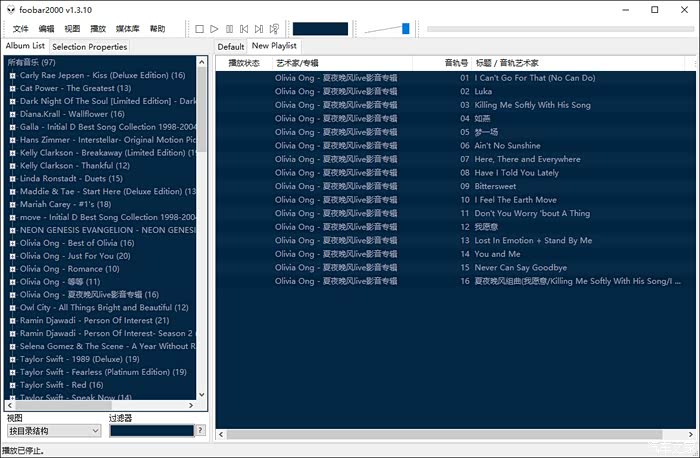The image size is (700, 458).
Task: Switch to the Default playlist tab
Action: [x=231, y=46]
